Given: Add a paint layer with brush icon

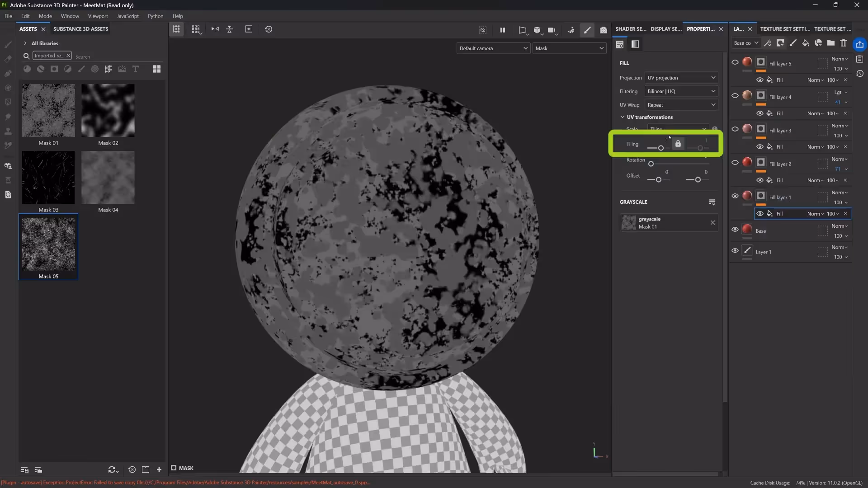Looking at the screenshot, I should tap(793, 43).
